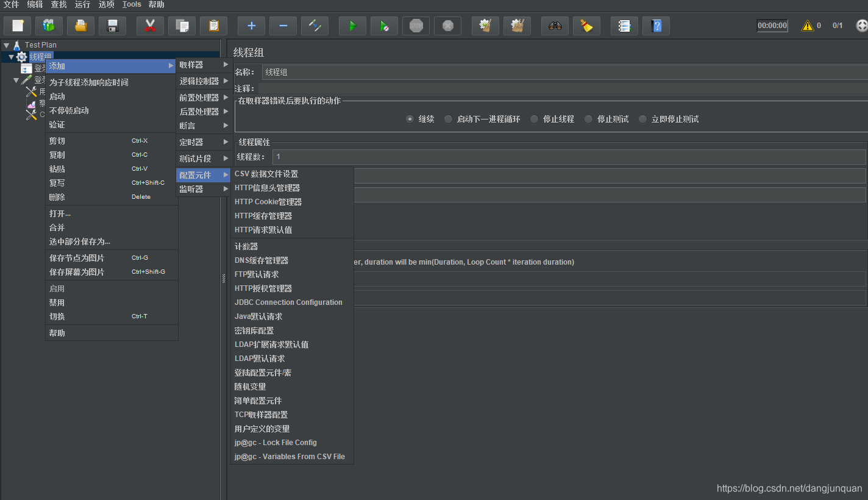Click the Stop test toolbar icon

pos(416,26)
